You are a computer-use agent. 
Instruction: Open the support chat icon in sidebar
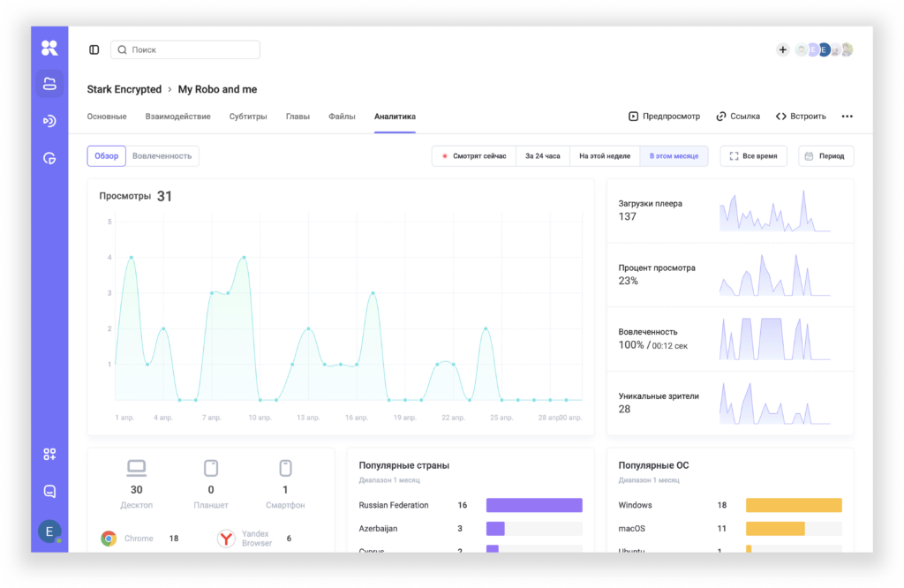49,491
